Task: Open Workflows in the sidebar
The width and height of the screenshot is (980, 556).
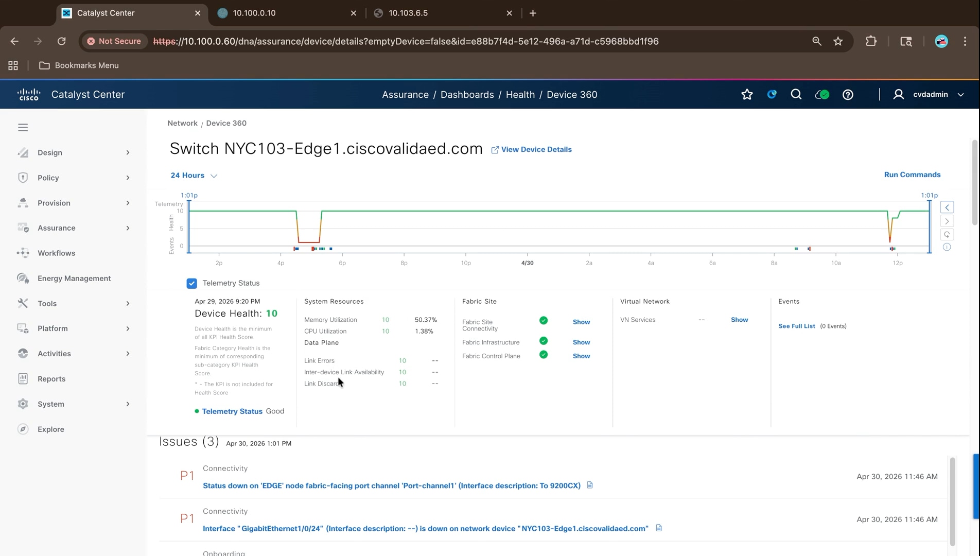Action: (56, 253)
